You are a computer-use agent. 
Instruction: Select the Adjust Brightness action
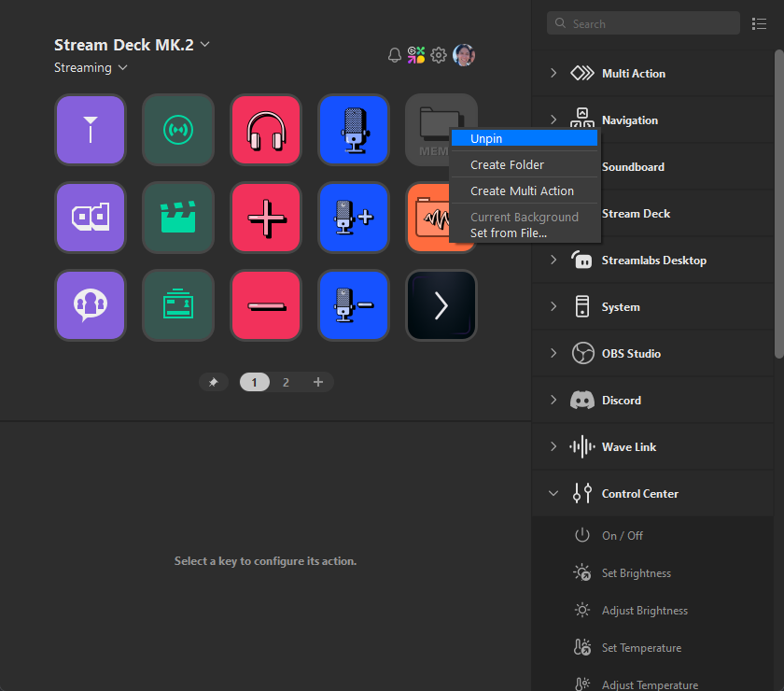coord(653,611)
